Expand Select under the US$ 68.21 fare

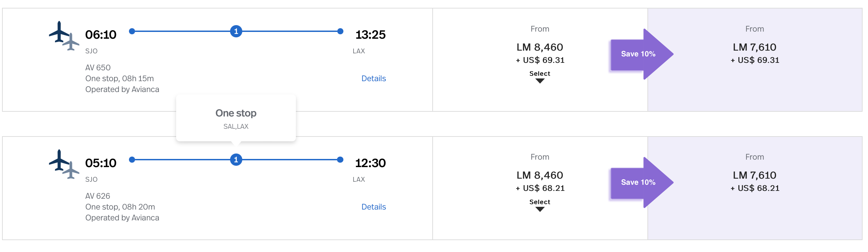pos(540,205)
